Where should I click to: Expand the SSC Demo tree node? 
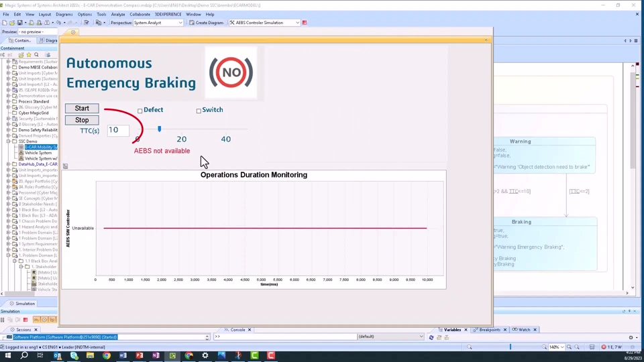pos(9,141)
